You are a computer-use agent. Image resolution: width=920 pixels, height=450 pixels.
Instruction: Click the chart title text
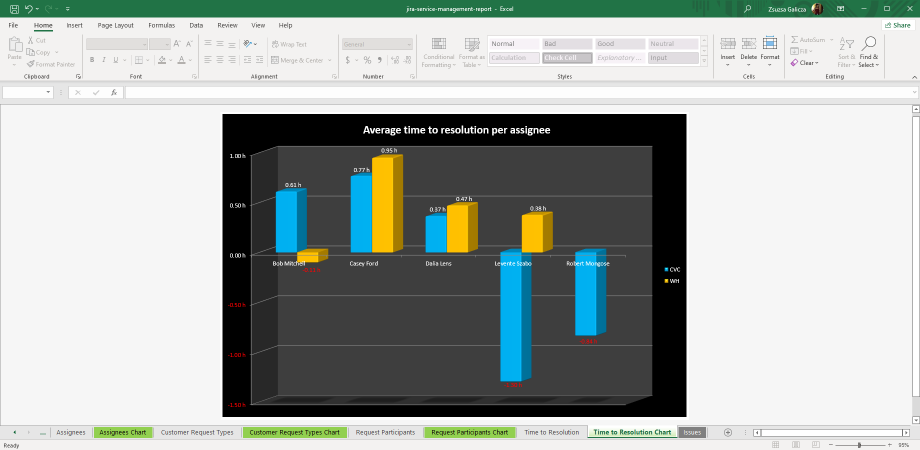[455, 130]
